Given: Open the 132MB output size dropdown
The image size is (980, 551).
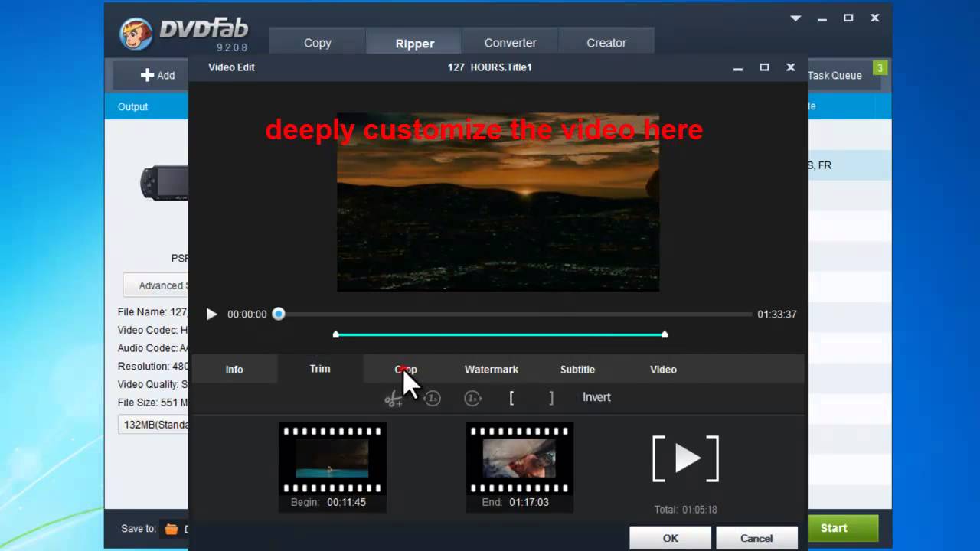Looking at the screenshot, I should coord(153,425).
